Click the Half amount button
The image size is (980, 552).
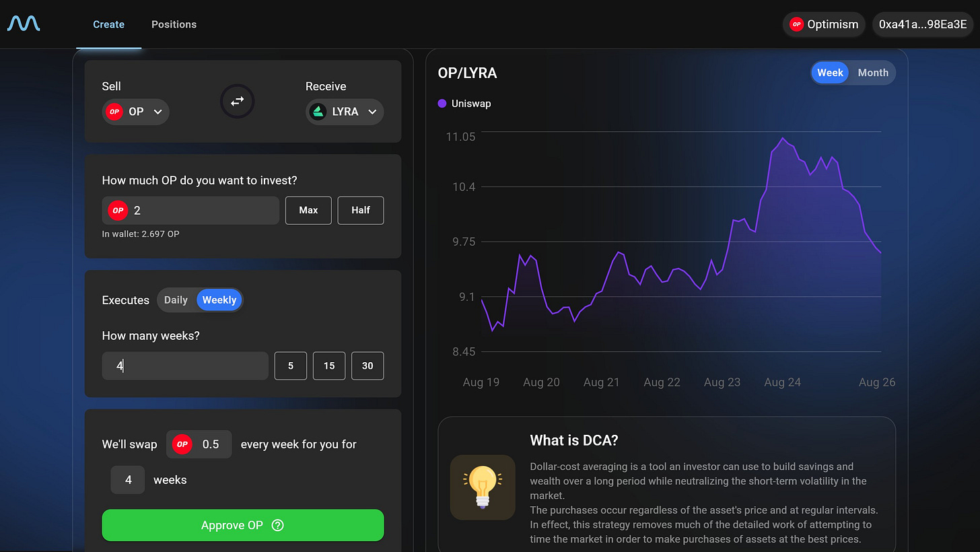(361, 210)
